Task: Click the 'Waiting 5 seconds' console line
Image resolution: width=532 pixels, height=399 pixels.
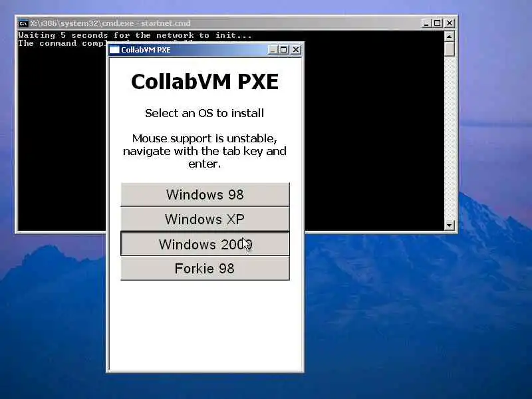Action: tap(135, 35)
